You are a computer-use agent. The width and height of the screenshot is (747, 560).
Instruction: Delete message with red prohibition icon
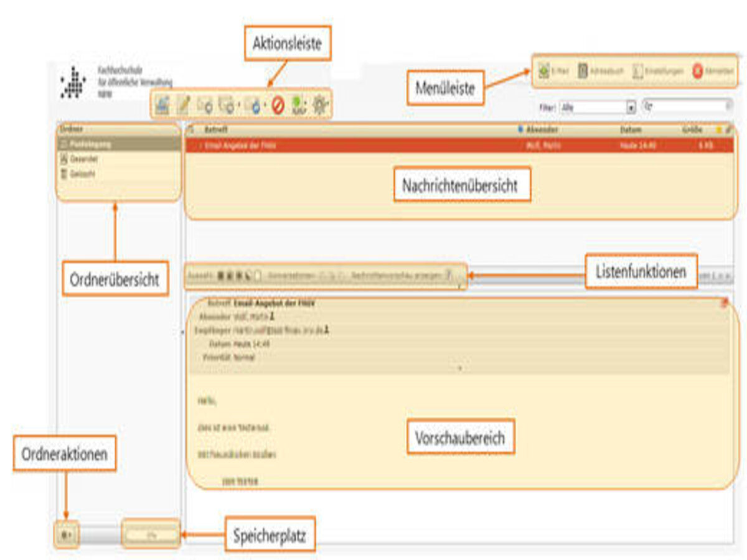(x=278, y=106)
